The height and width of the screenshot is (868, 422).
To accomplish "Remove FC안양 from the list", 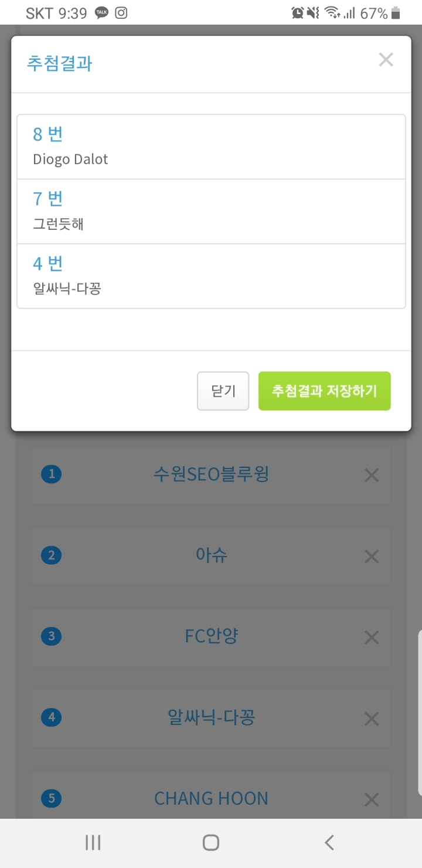I will click(371, 637).
